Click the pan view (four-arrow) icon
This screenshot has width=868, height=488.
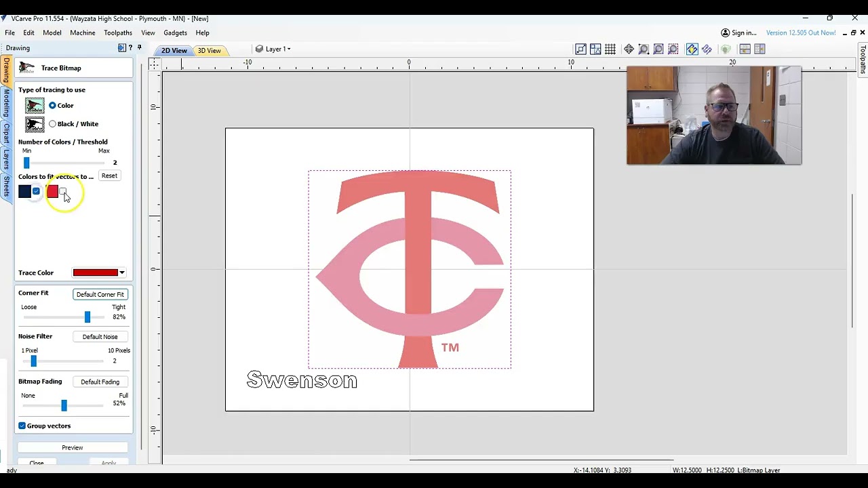[x=629, y=49]
